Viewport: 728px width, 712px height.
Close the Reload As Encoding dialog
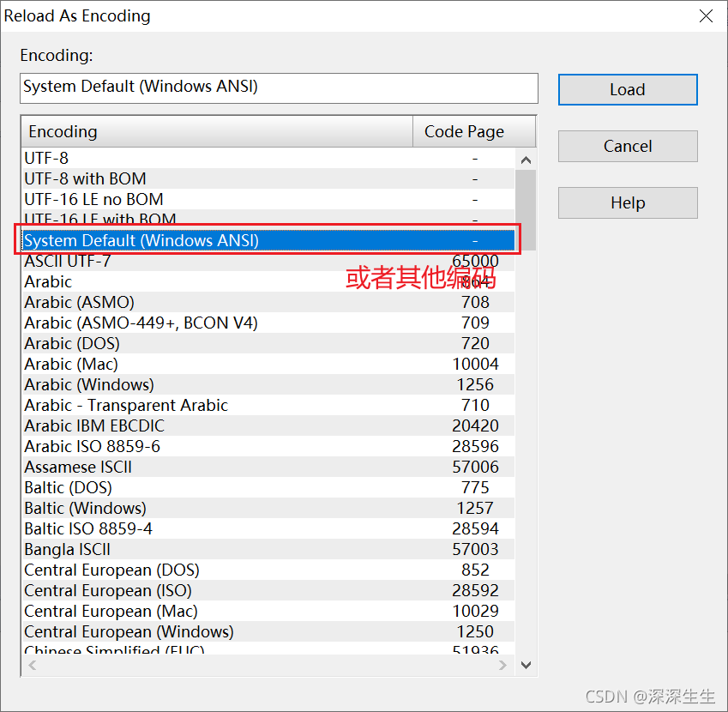point(706,15)
